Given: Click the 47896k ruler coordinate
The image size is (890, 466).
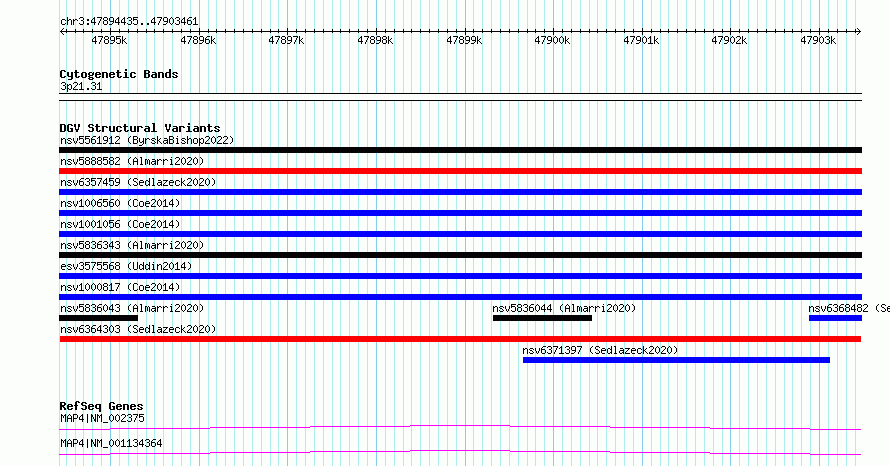Looking at the screenshot, I should (198, 41).
